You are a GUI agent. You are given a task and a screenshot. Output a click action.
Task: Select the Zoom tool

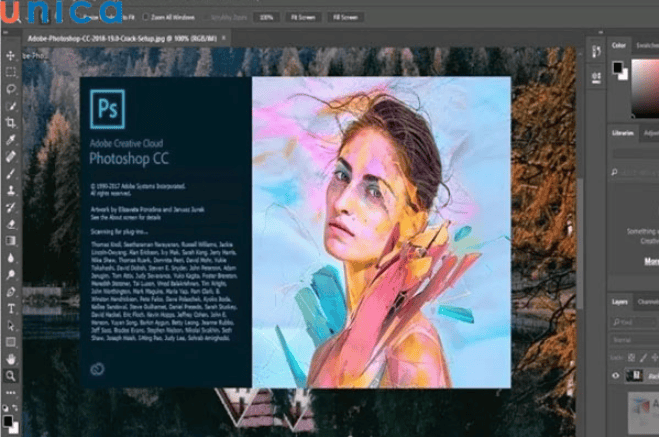[x=11, y=375]
